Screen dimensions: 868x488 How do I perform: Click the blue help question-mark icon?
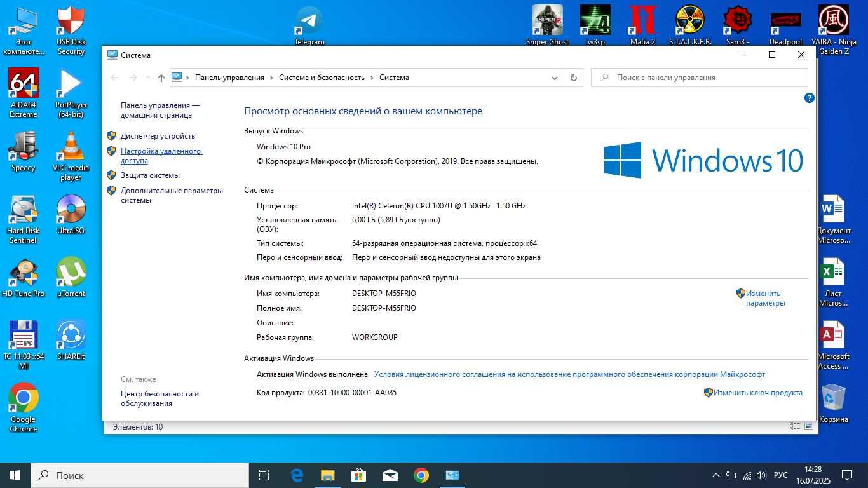coord(809,98)
